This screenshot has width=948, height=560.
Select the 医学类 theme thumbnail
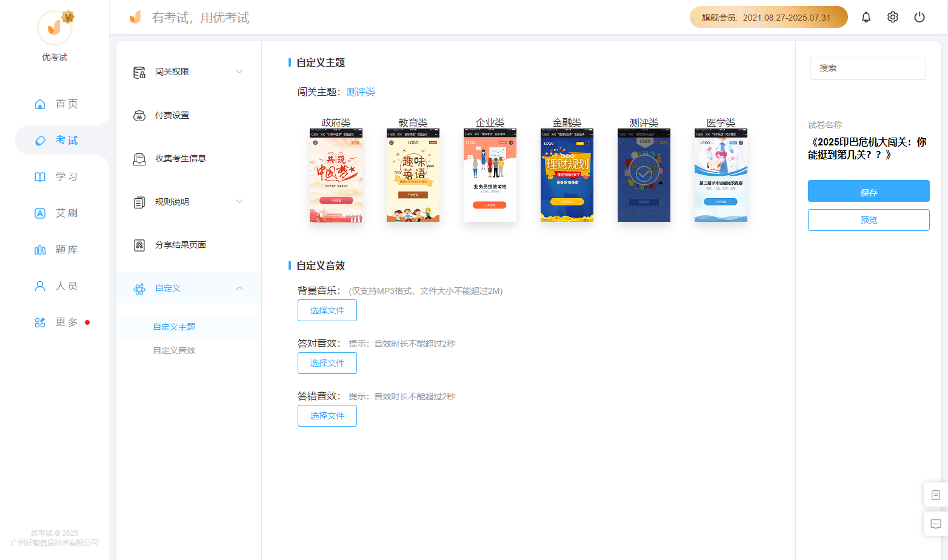pyautogui.click(x=721, y=175)
